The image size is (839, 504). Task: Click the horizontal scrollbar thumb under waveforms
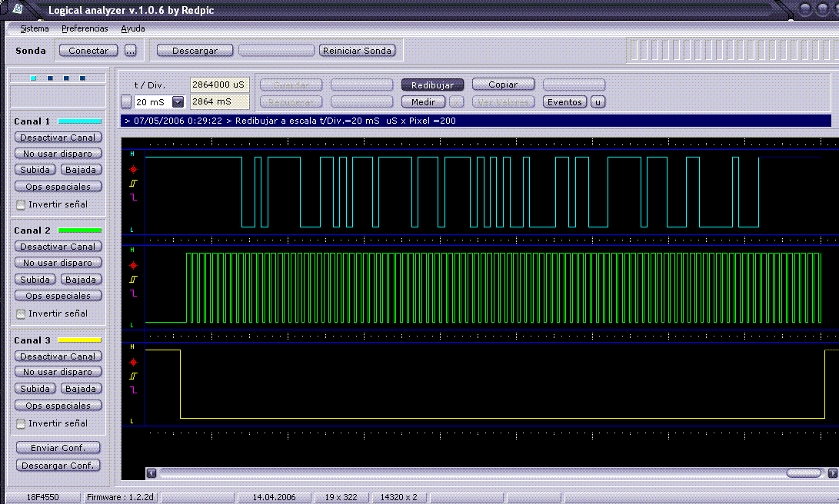804,473
